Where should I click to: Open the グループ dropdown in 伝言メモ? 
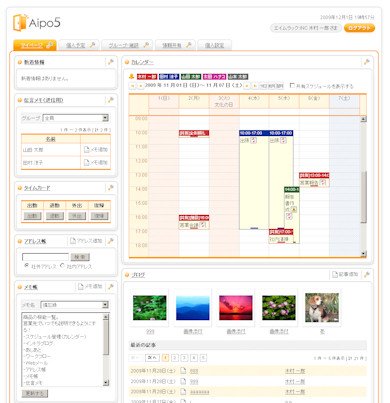76,118
